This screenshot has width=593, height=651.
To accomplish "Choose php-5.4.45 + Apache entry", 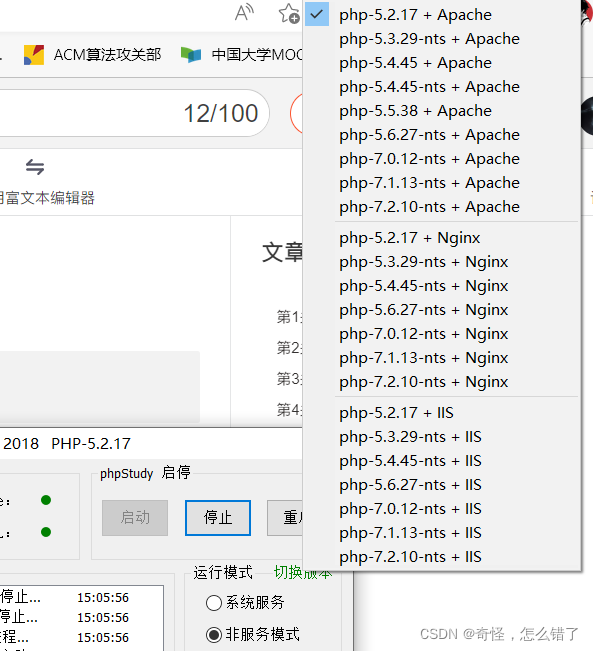I will [441, 63].
